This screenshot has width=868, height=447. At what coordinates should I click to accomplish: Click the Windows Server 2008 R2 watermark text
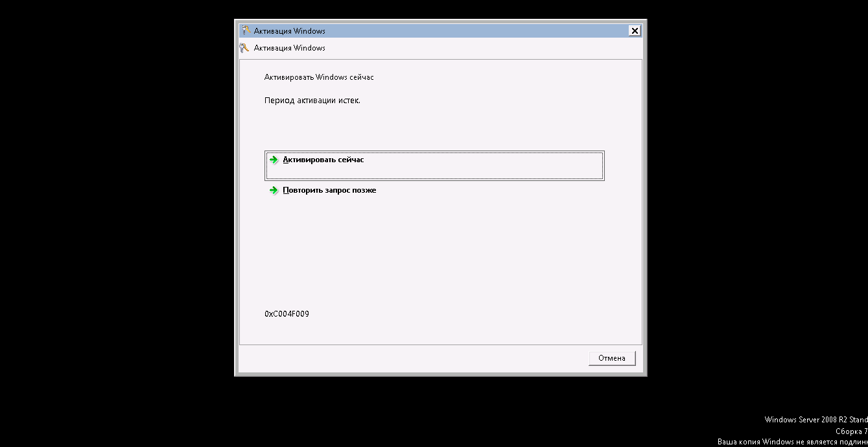pyautogui.click(x=816, y=420)
